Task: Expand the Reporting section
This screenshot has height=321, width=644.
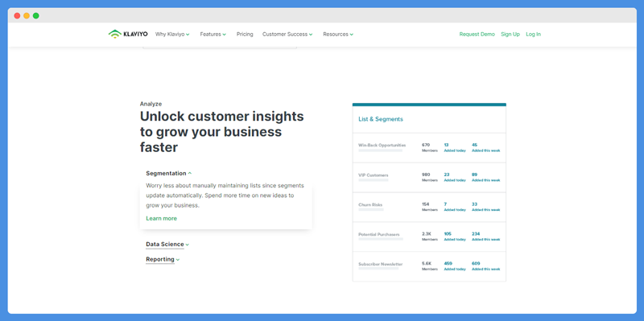Action: coord(163,259)
